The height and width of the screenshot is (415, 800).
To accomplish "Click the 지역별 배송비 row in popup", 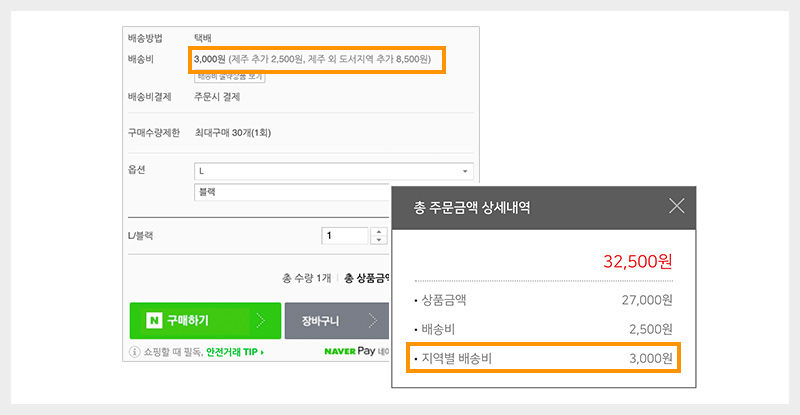I will [x=543, y=358].
